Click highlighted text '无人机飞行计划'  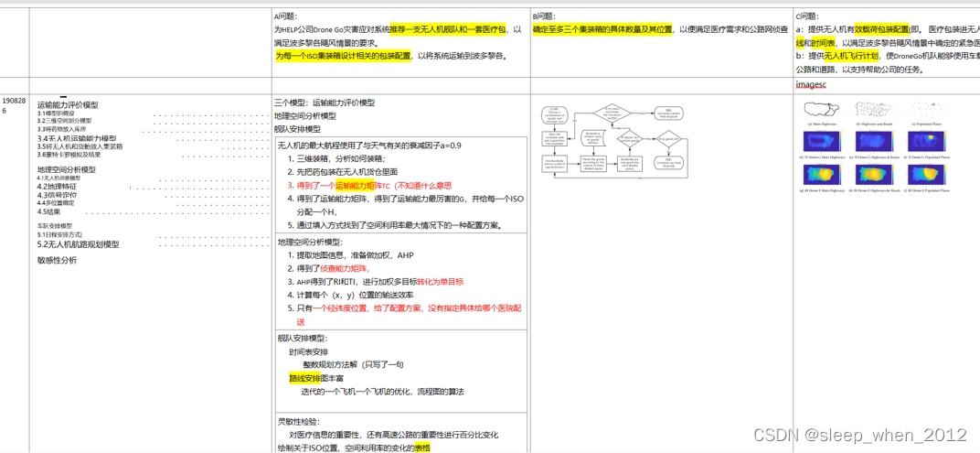[x=850, y=56]
